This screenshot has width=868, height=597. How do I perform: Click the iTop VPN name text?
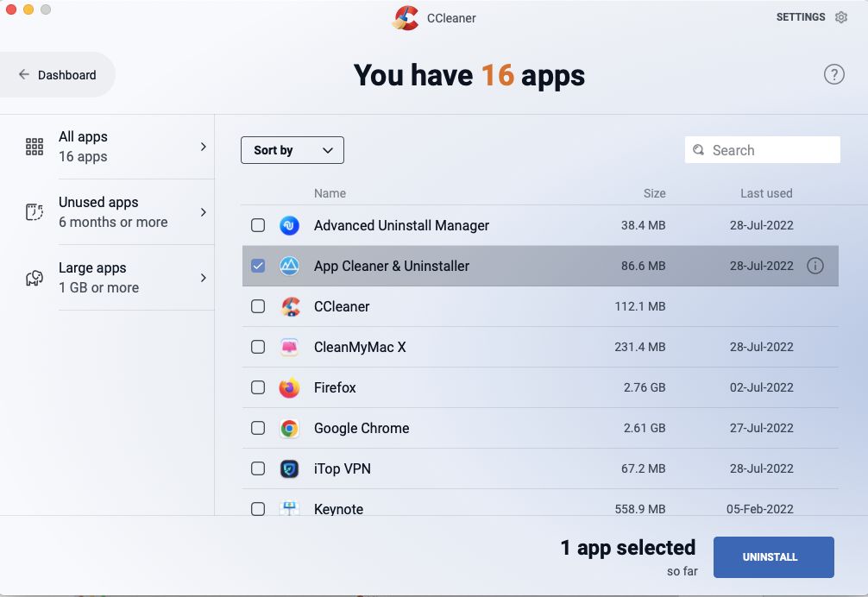pyautogui.click(x=342, y=468)
